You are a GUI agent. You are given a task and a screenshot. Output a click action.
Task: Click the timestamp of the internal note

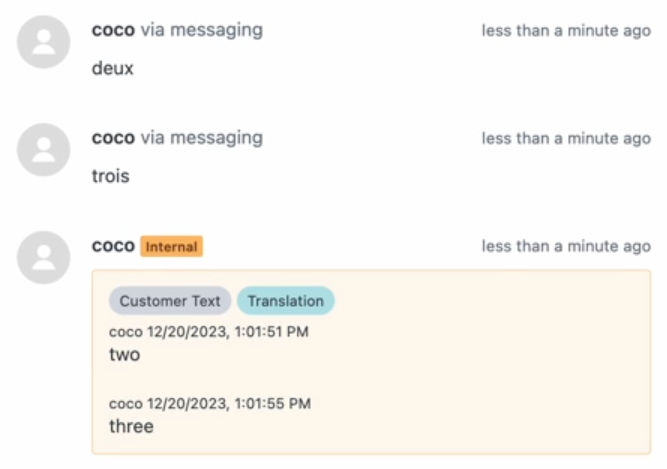tap(566, 246)
